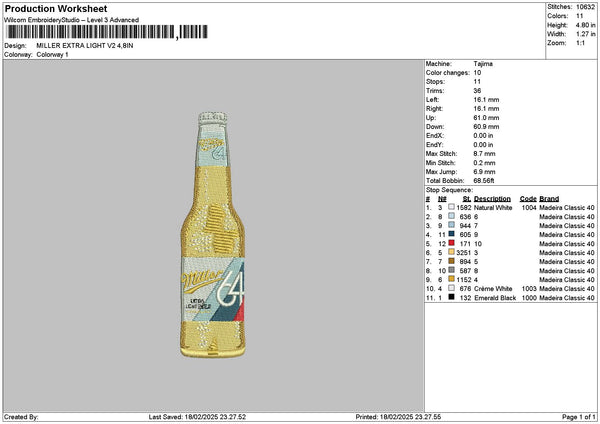600x424 pixels.
Task: Click the Color changes value 10
Action: 477,73
